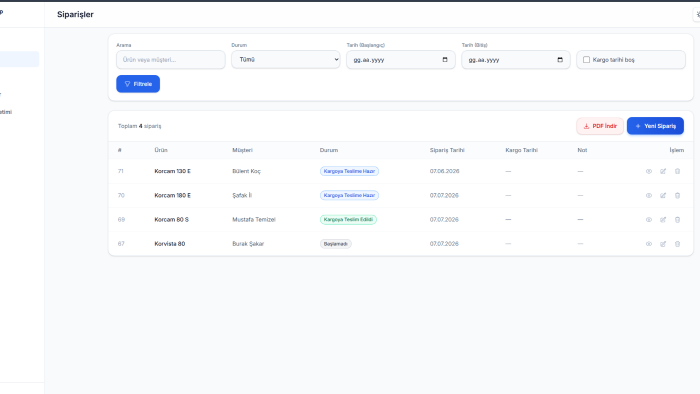Select the highlighted sidebar menu item

click(x=19, y=59)
